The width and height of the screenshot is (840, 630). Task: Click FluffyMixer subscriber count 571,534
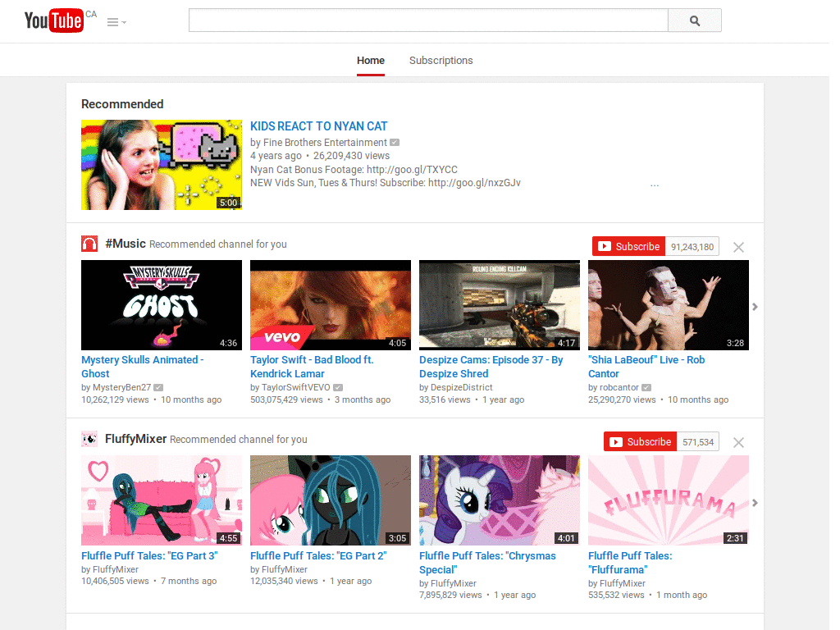click(x=698, y=442)
